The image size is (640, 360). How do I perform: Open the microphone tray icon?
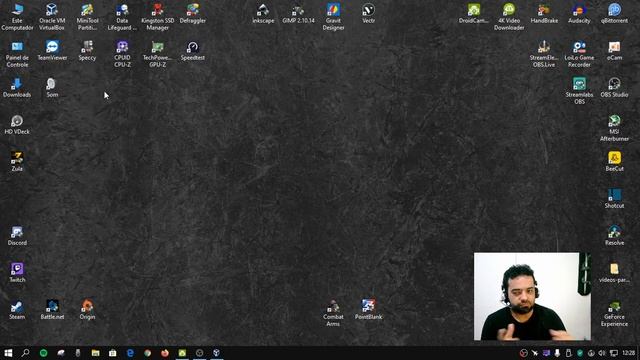point(557,353)
